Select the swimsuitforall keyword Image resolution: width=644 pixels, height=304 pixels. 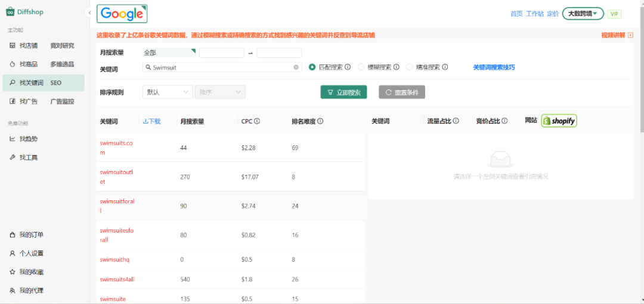(x=117, y=206)
